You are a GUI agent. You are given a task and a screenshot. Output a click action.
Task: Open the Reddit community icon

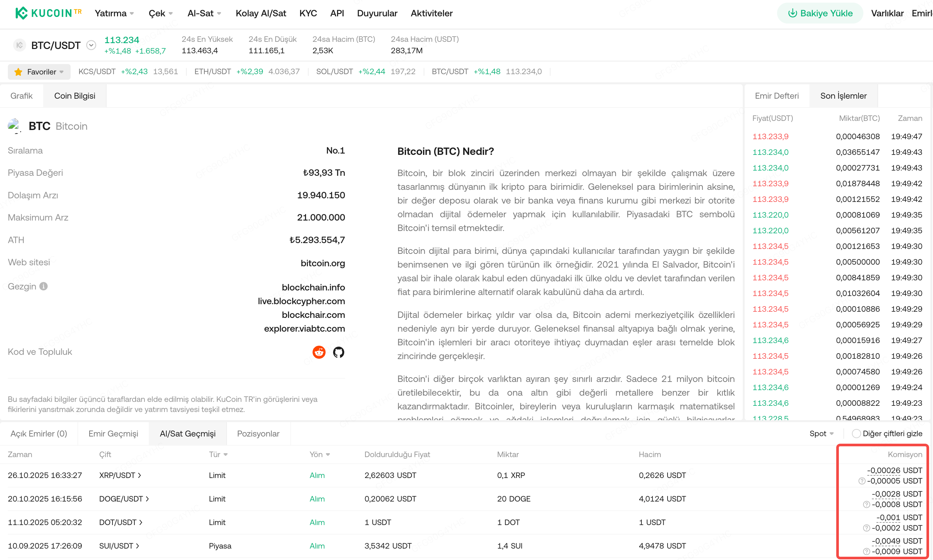click(x=319, y=352)
